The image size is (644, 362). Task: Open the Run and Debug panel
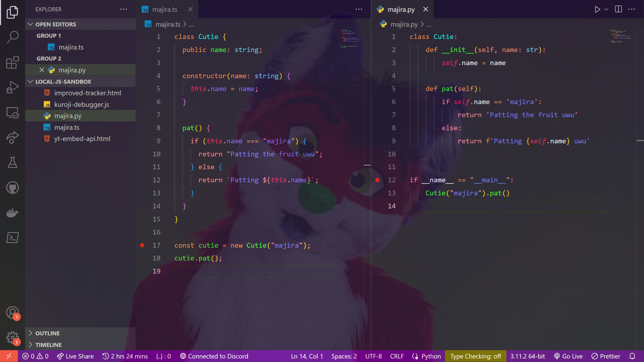12,87
